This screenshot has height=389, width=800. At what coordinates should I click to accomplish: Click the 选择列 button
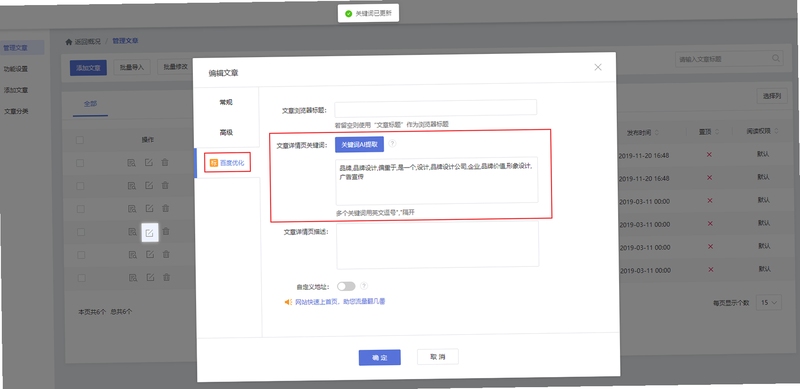(772, 95)
